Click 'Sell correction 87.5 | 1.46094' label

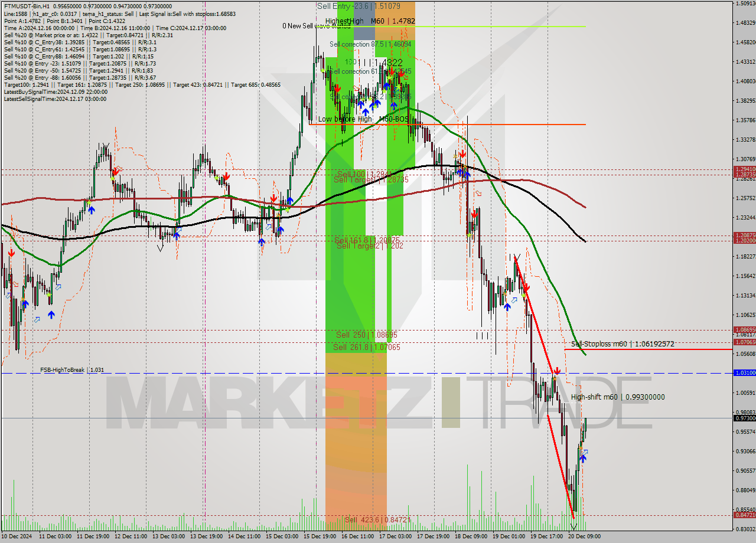pyautogui.click(x=370, y=44)
